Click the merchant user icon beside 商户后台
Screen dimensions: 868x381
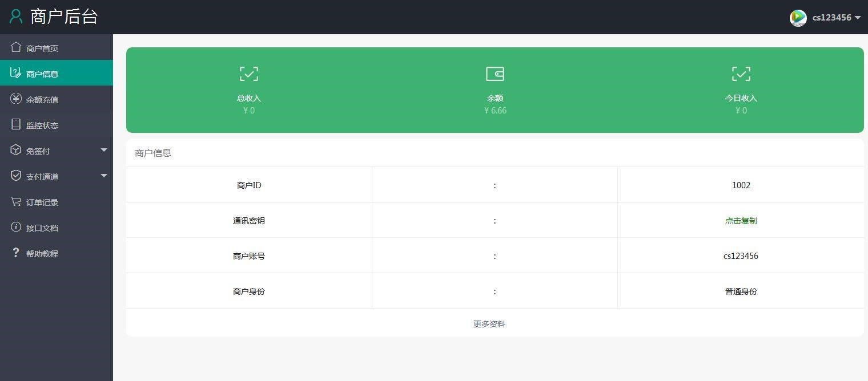[x=17, y=16]
